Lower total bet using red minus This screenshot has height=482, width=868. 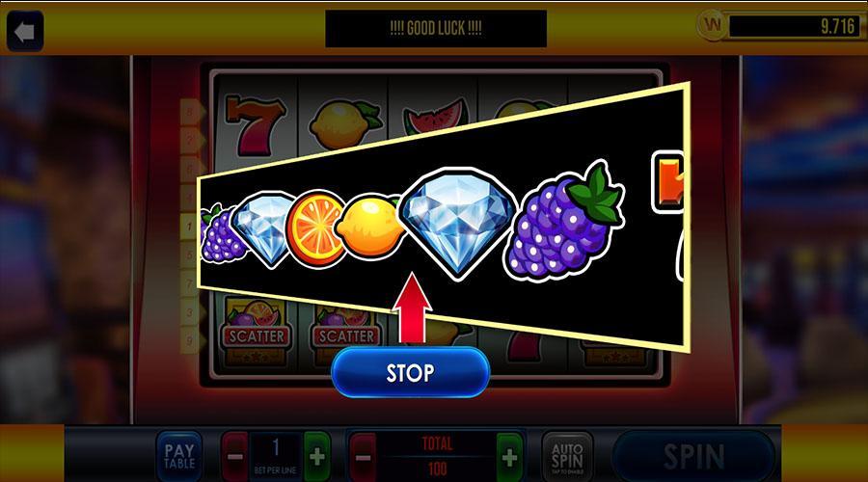pos(363,458)
